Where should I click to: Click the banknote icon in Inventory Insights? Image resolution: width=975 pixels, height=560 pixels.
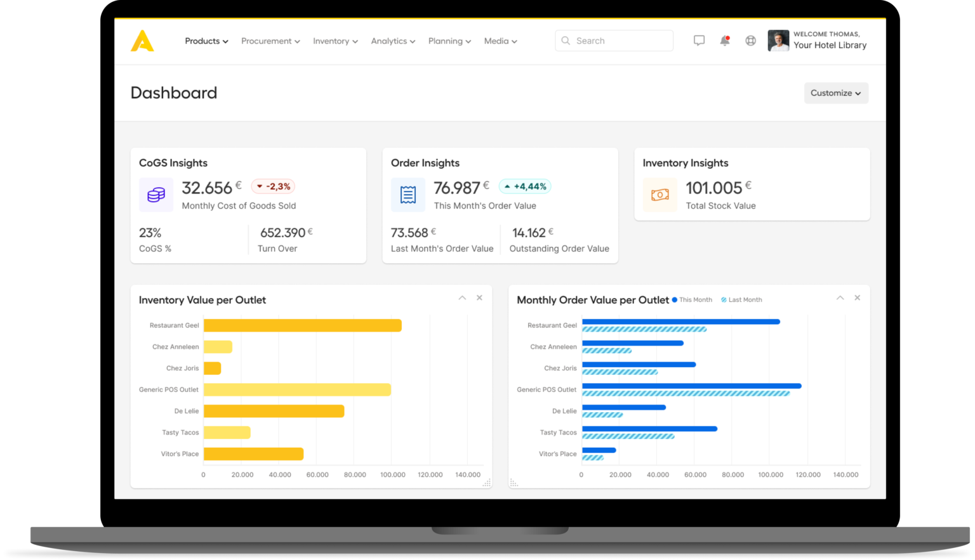[660, 195]
